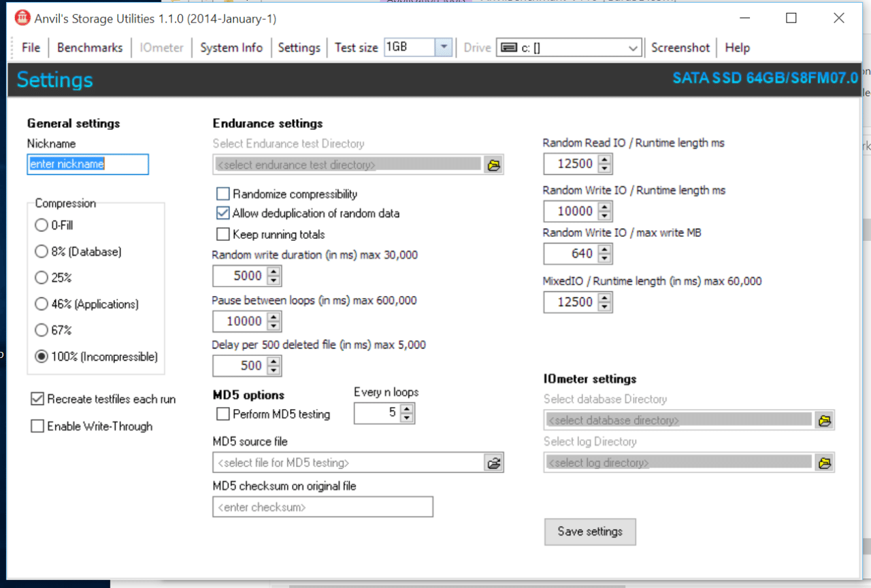This screenshot has height=588, width=871.
Task: Click the endurance test directory folder icon
Action: [x=493, y=165]
